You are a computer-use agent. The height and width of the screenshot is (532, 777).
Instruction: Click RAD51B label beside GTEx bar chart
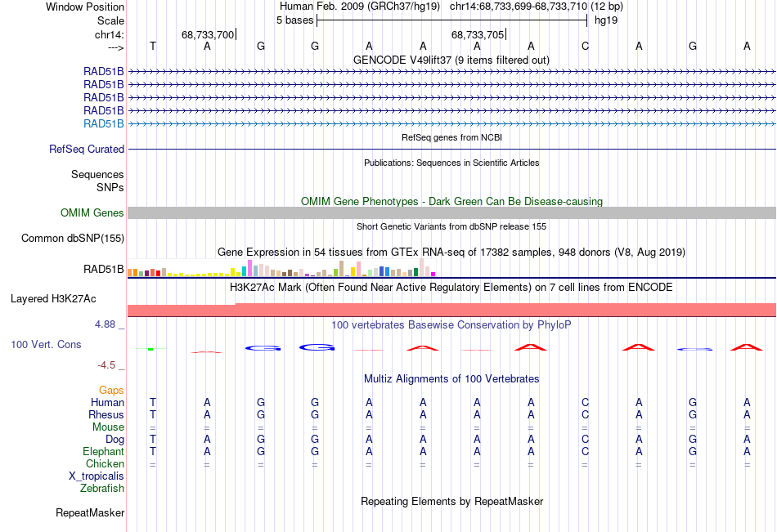pos(104,270)
